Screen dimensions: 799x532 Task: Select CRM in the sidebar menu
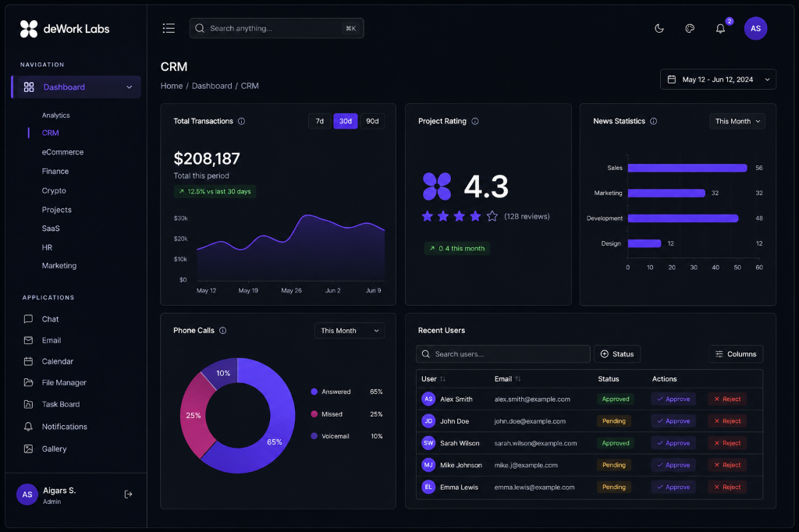point(51,133)
